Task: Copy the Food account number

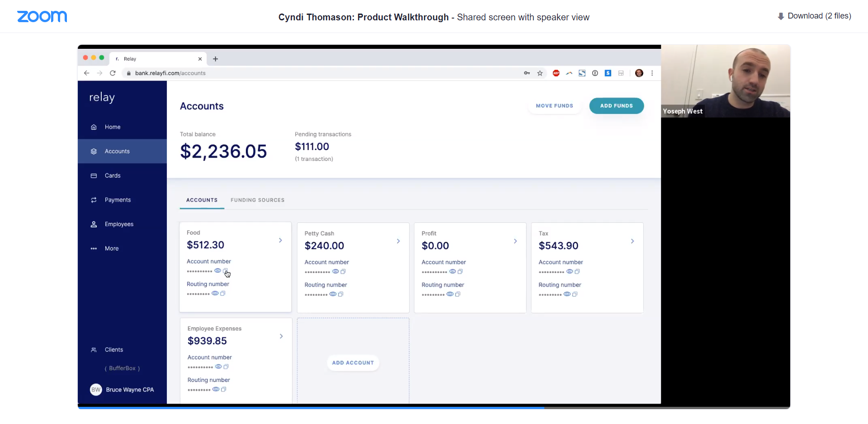Action: [x=225, y=271]
